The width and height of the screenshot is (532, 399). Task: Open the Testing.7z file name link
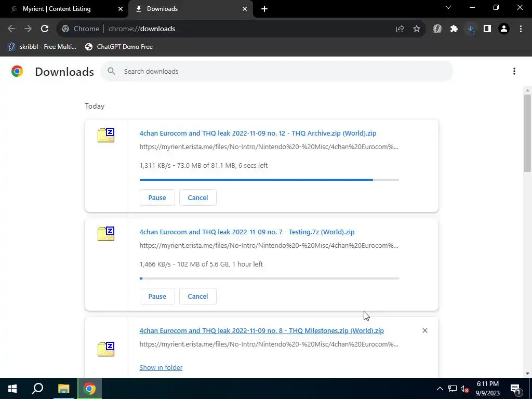[x=247, y=232]
